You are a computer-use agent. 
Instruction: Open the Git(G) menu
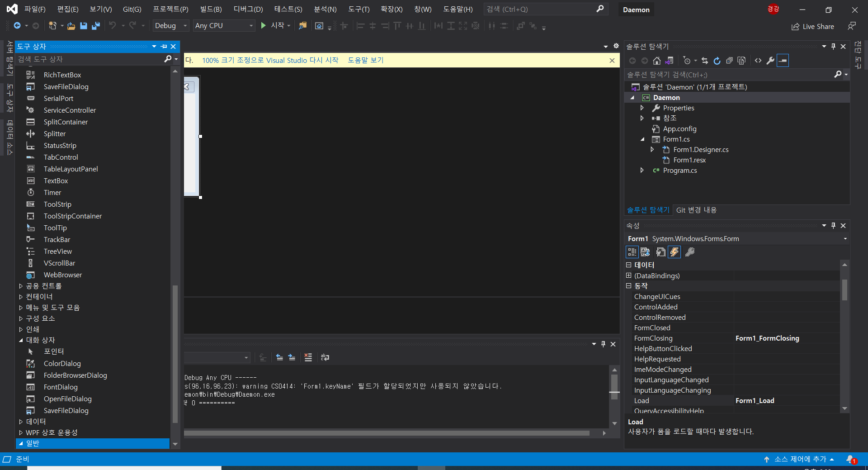[x=132, y=9]
